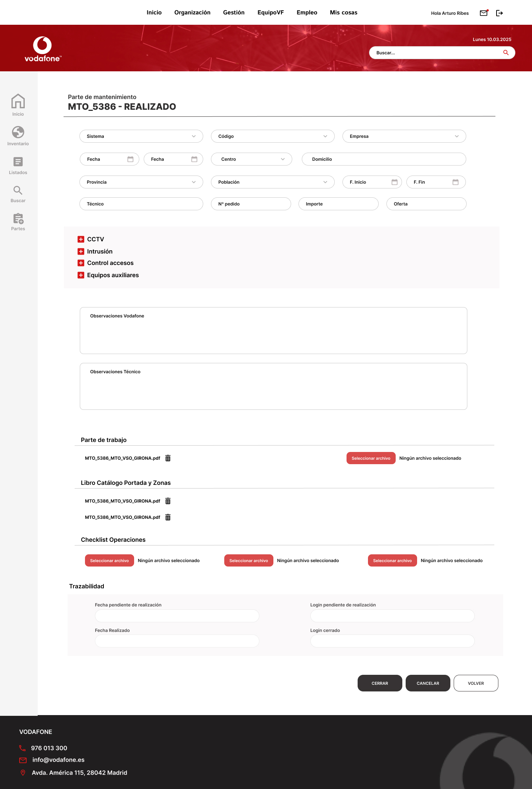Click the Inicio home icon in sidebar

tap(18, 101)
